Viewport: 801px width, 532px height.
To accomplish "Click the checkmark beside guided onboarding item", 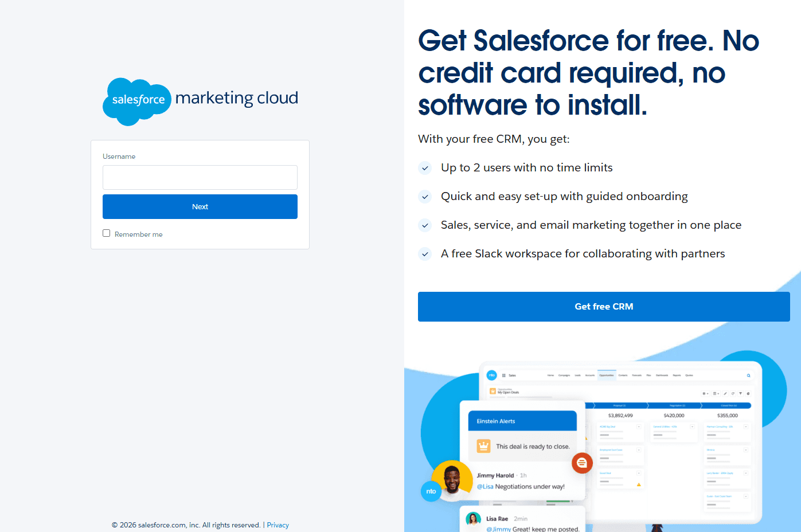I will pyautogui.click(x=425, y=197).
